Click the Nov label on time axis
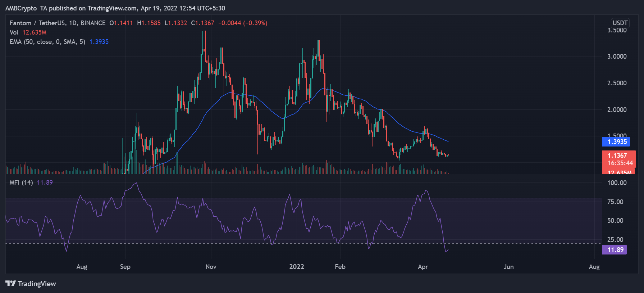The height and width of the screenshot is (293, 644). point(211,267)
